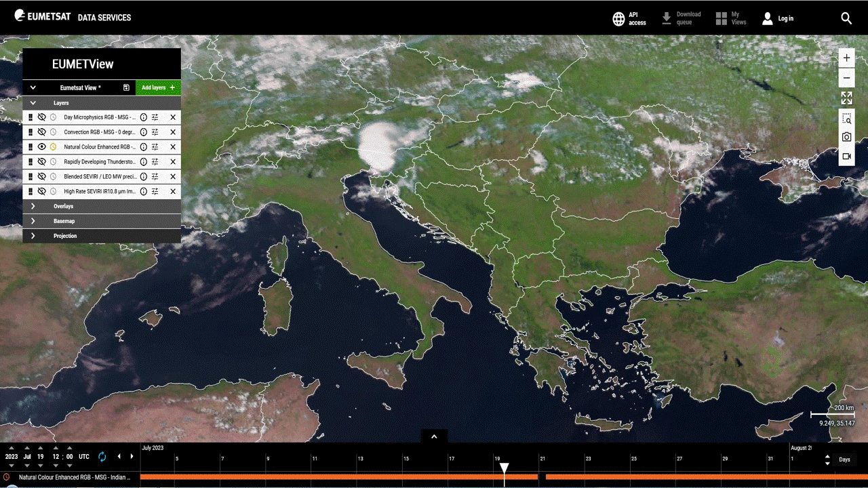868x488 pixels.
Task: Show the Rapidly Developing Thunderstorms layer
Action: [x=41, y=162]
